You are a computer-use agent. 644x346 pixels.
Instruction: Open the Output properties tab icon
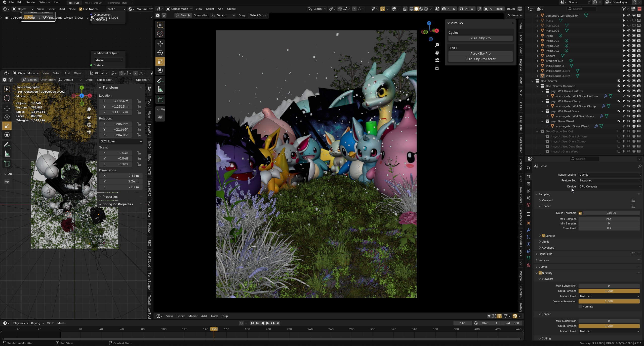[x=529, y=184]
